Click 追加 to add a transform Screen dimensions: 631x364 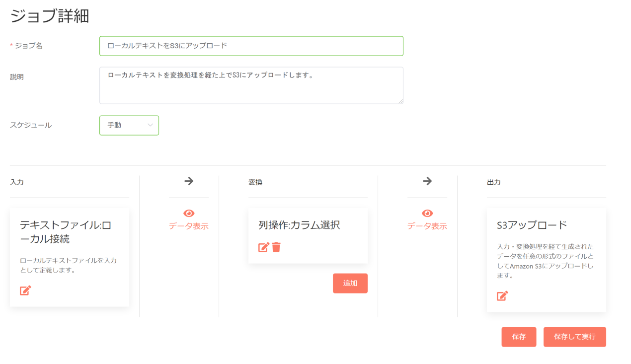tap(350, 283)
